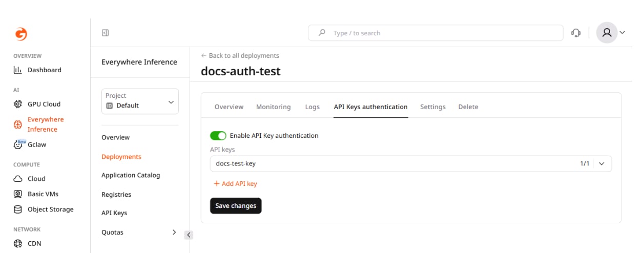Open the Logs tab
The height and width of the screenshot is (253, 644).
point(313,107)
